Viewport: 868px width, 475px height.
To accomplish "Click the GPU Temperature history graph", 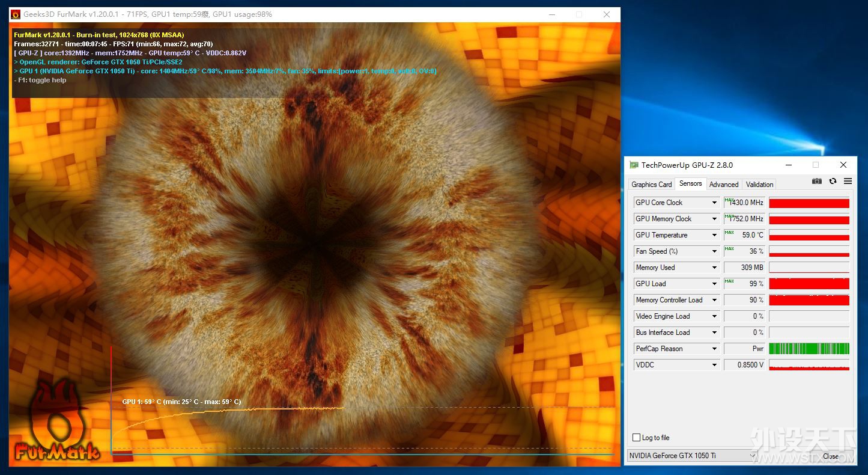I will (809, 235).
